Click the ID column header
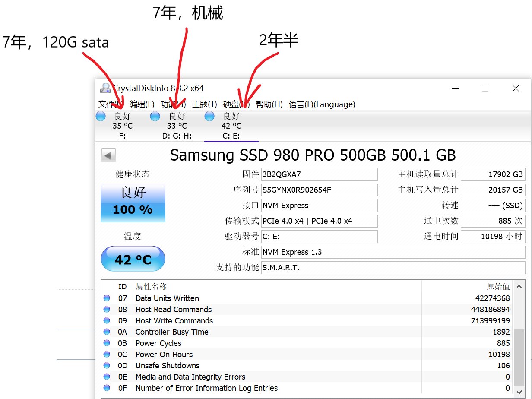Screen dimensions: 532x399 (123, 287)
